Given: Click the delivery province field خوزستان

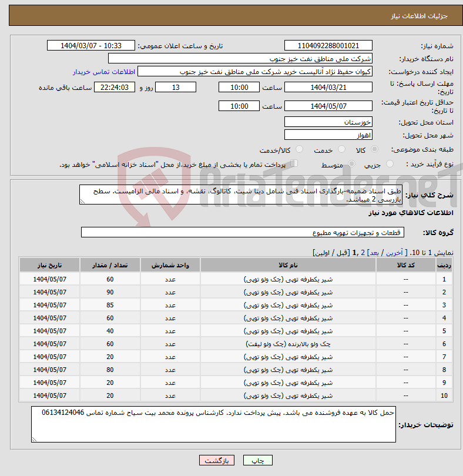Looking at the screenshot, I should coord(328,122).
